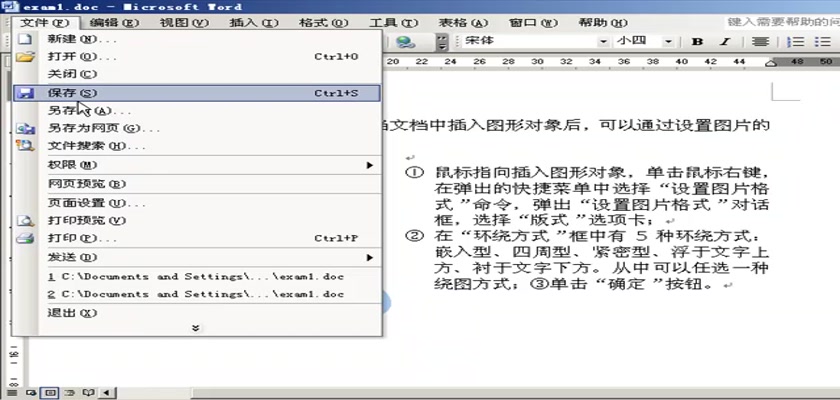Click the open folder icon beside 打开

25,57
